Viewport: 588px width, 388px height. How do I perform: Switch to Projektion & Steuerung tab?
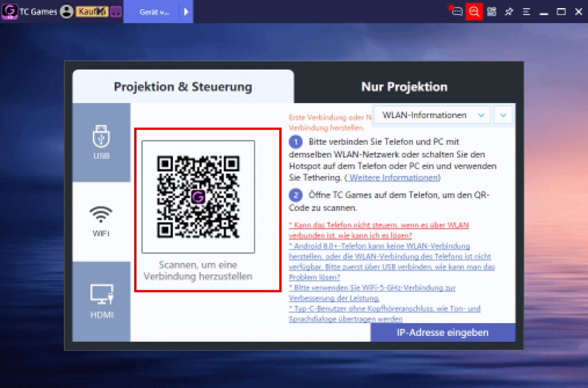(x=183, y=86)
